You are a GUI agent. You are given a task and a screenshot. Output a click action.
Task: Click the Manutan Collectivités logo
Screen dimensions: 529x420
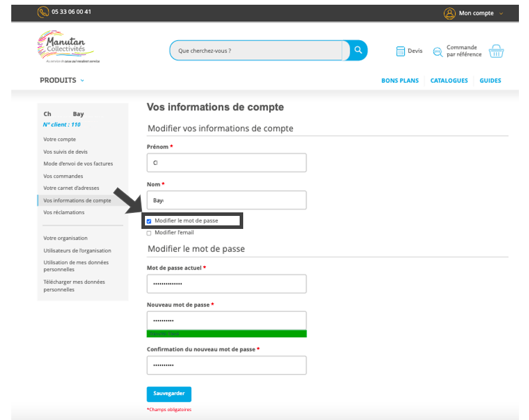[66, 46]
